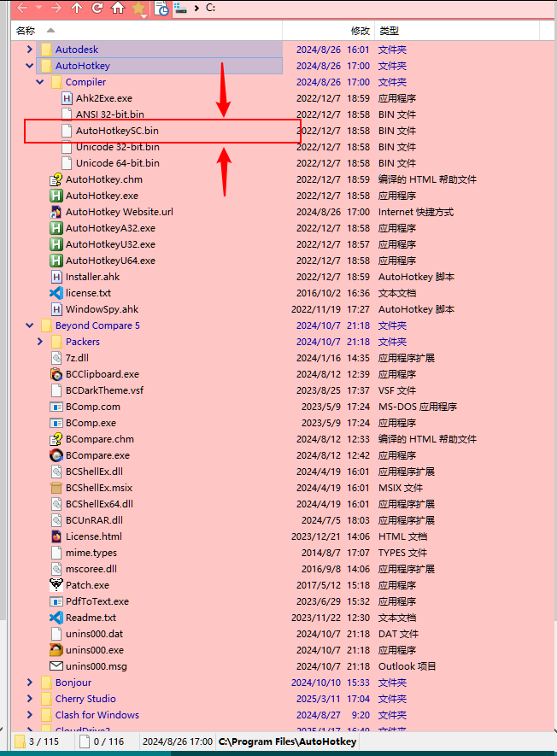Go up one folder level
The image size is (557, 756).
click(77, 8)
